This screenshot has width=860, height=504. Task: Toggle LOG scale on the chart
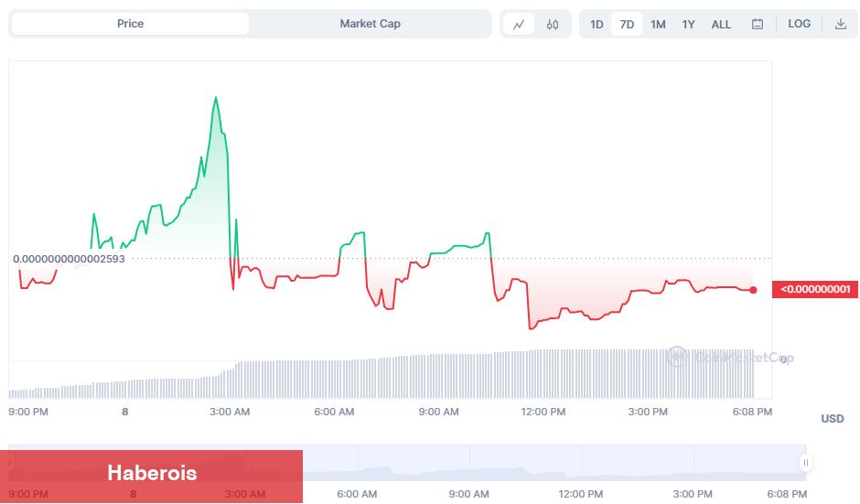point(799,24)
